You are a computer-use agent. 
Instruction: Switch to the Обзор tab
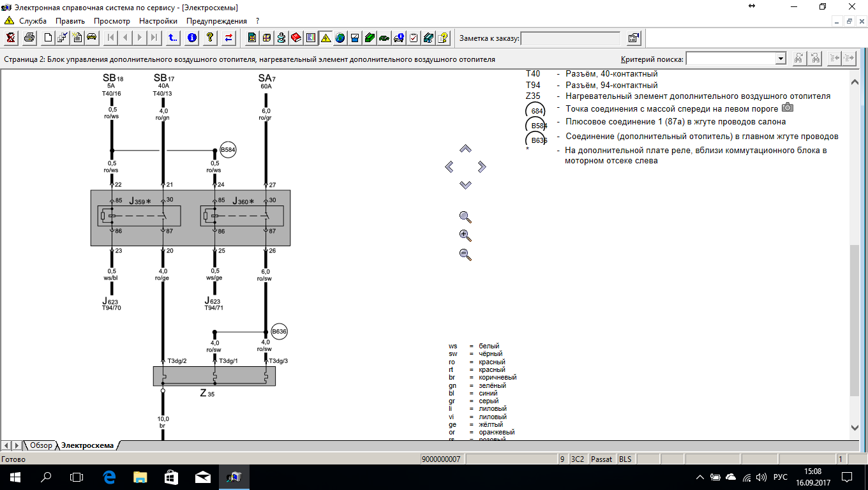click(41, 445)
